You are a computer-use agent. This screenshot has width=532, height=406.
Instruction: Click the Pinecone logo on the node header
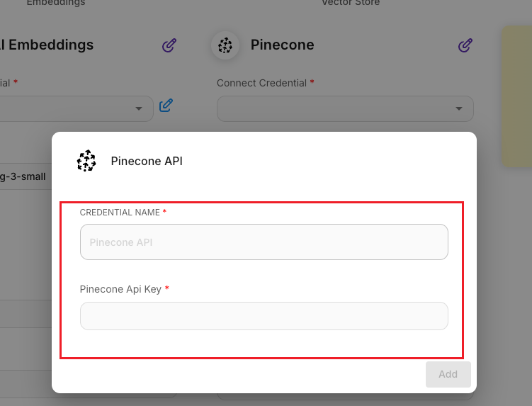coord(225,45)
